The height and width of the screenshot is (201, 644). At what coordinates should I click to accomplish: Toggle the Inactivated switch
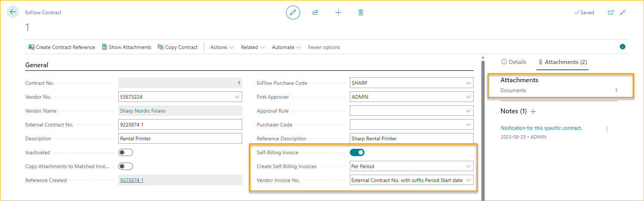click(126, 152)
